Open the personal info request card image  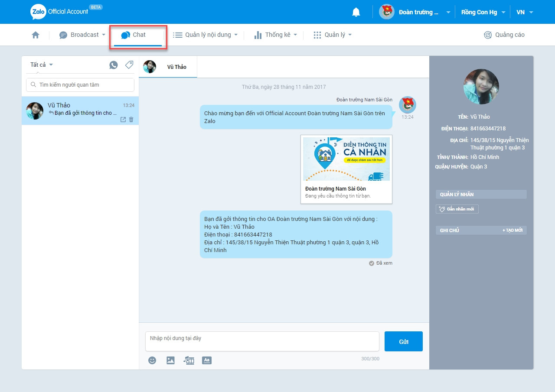point(346,159)
